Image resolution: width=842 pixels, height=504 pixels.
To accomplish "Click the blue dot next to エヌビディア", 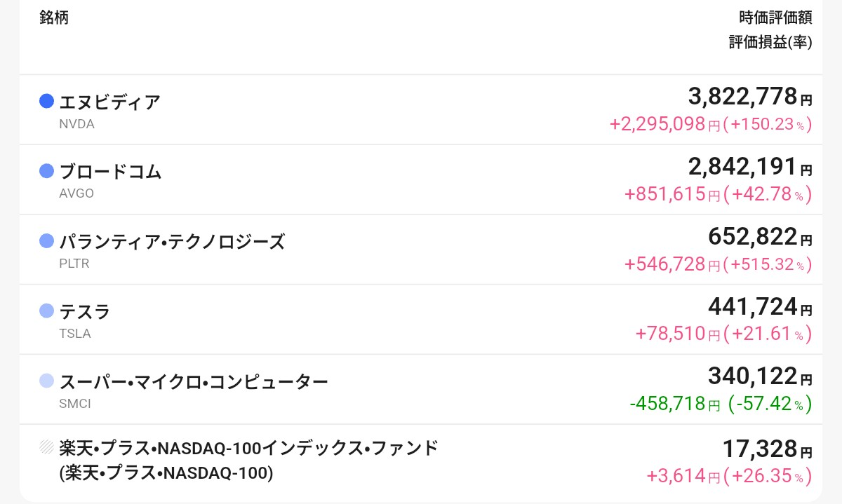I will (x=47, y=102).
